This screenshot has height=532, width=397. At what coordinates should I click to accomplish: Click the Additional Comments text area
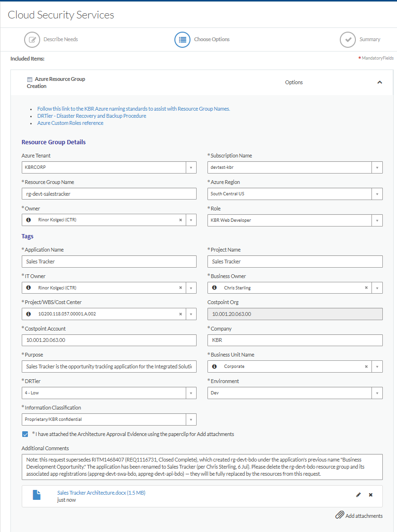point(202,467)
